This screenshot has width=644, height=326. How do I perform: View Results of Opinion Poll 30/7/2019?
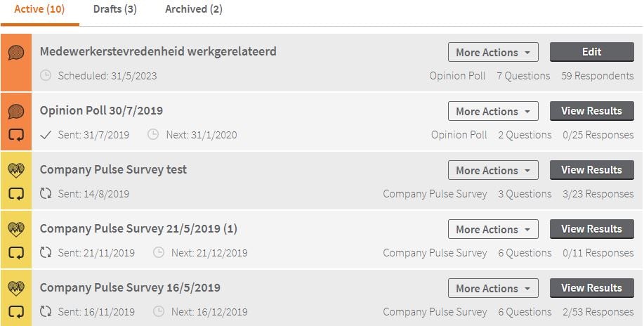point(591,111)
